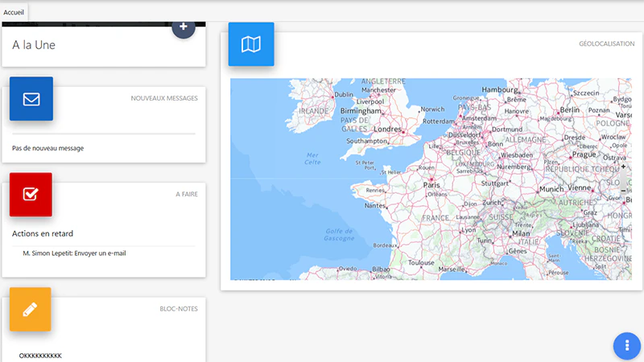
Task: Open the A la Une card title
Action: click(x=34, y=45)
